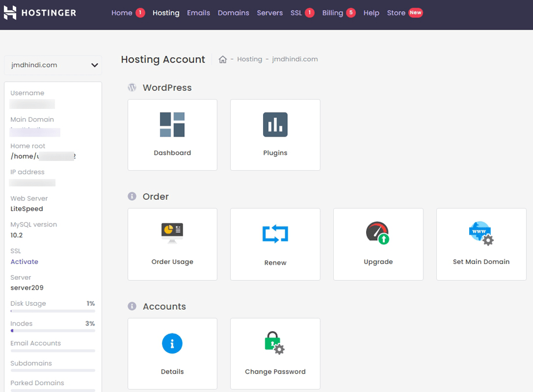Click the Upgrade speedometer icon
533x392 pixels.
378,233
